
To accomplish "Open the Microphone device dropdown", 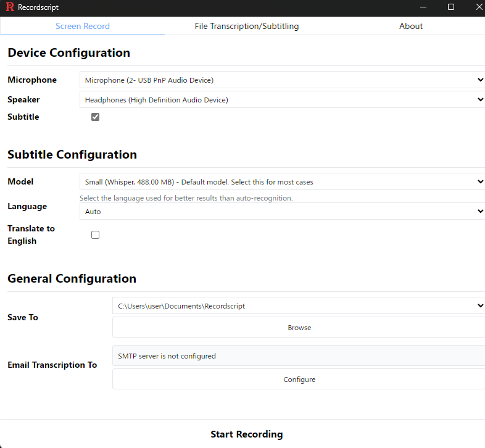I will [282, 80].
